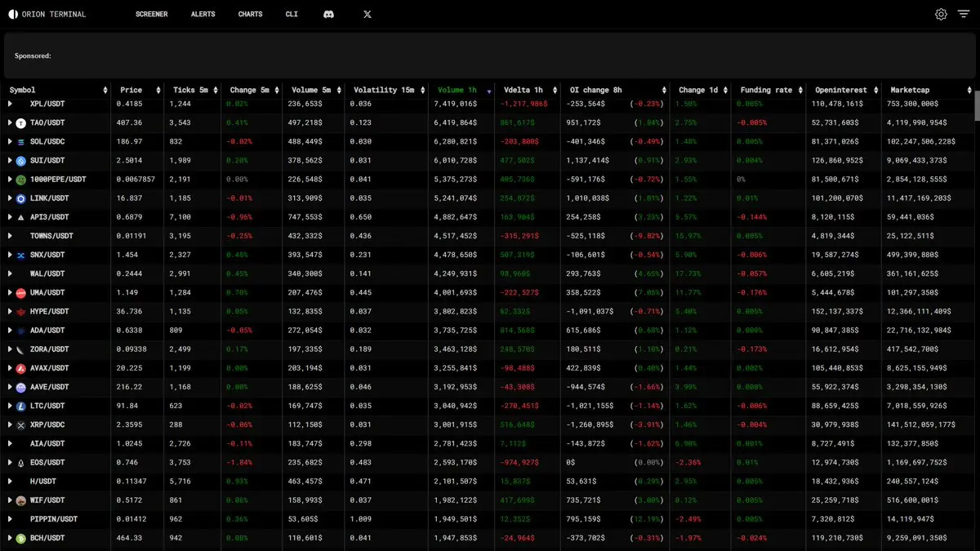Click the TAO/USDT coin icon
The height and width of the screenshot is (551, 980).
pyautogui.click(x=21, y=122)
